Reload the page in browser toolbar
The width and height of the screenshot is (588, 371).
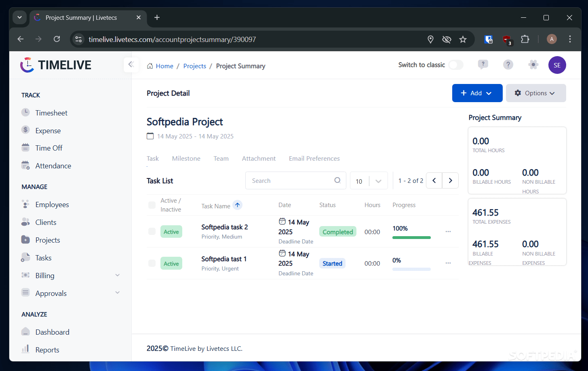pyautogui.click(x=57, y=39)
